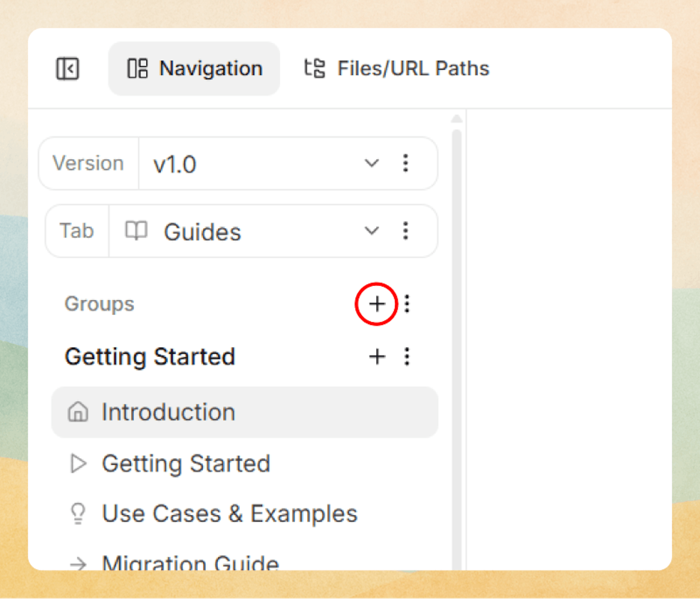This screenshot has height=599, width=700.
Task: Open the three-dot menu for Getting Started group
Action: (x=406, y=357)
